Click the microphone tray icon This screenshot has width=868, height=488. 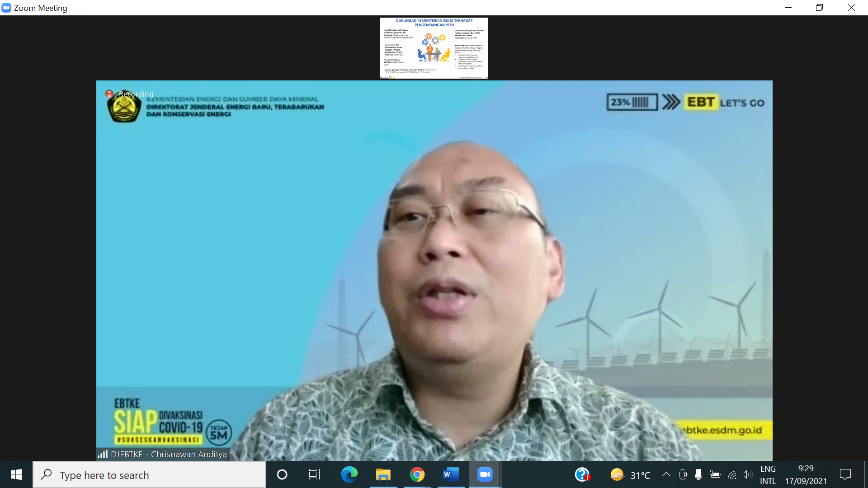tap(699, 474)
